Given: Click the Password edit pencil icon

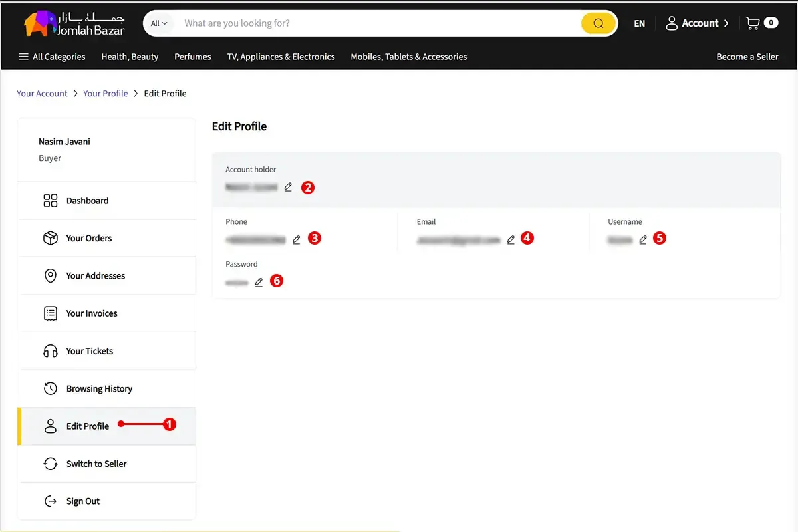Looking at the screenshot, I should (259, 282).
